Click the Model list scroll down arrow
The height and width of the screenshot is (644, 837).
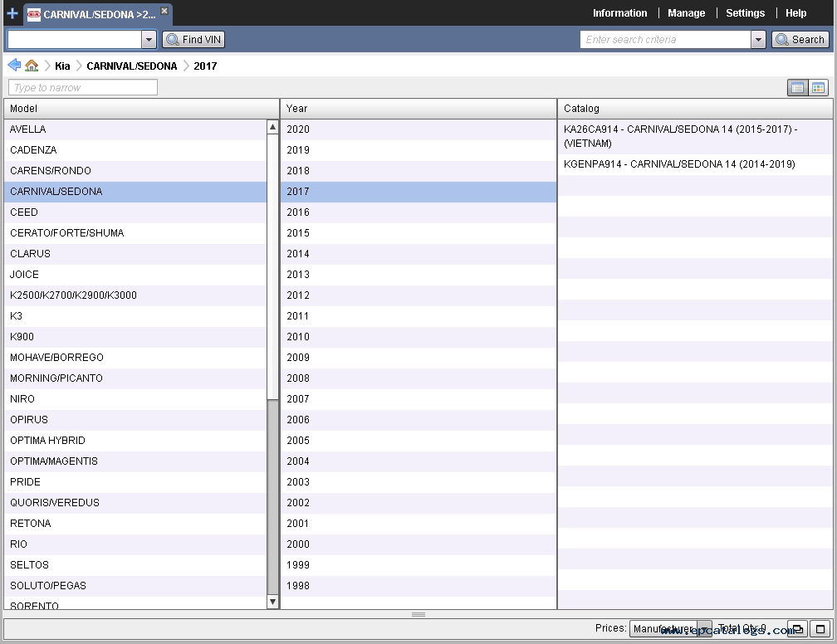pyautogui.click(x=272, y=602)
